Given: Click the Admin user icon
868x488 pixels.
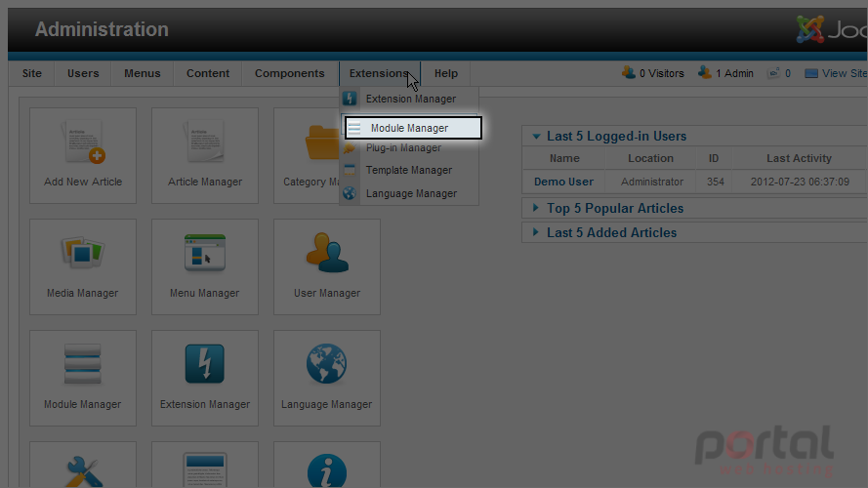Looking at the screenshot, I should pos(705,72).
